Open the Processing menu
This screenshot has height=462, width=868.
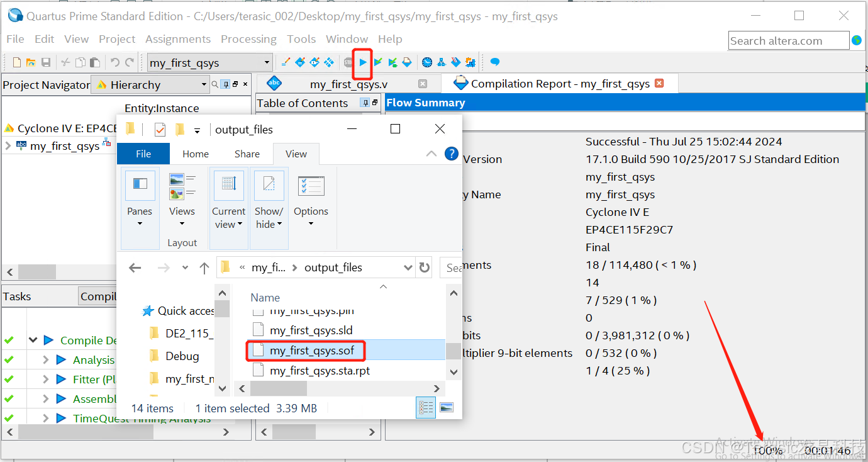tap(248, 39)
